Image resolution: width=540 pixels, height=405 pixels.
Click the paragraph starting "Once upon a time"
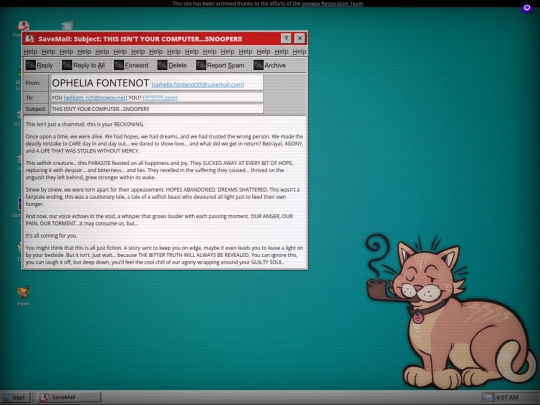click(x=164, y=144)
